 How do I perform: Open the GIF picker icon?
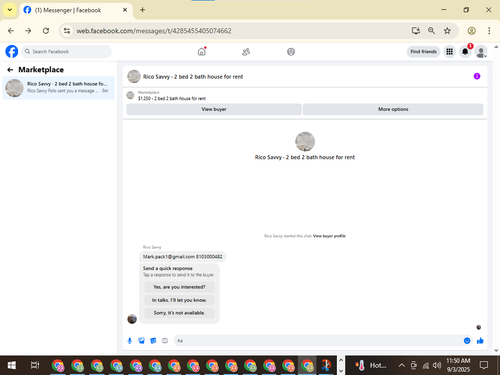coord(165,341)
